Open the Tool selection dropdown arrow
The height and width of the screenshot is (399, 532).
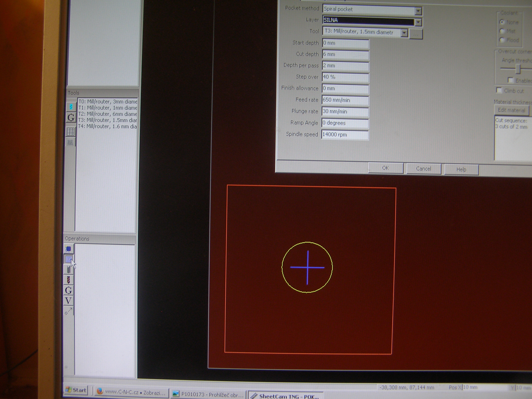click(x=404, y=33)
